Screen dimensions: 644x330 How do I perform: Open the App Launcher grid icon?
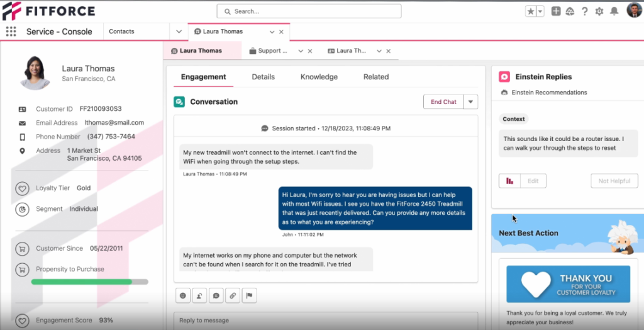tap(11, 31)
